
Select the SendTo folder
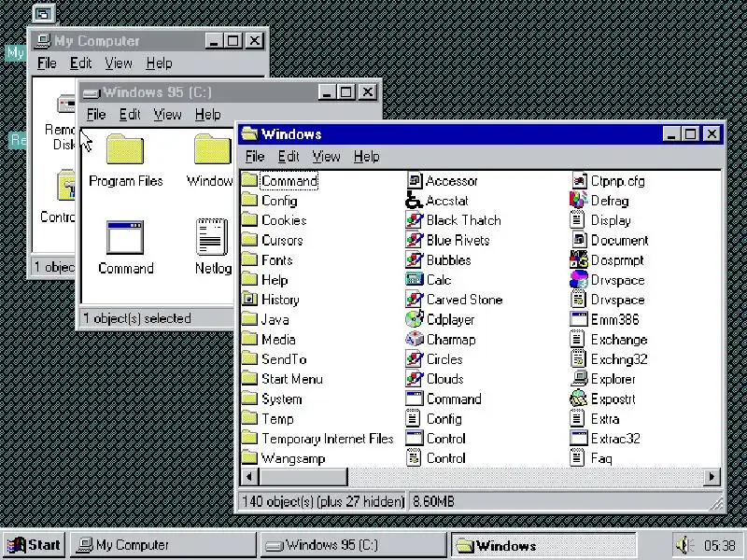[249, 359]
